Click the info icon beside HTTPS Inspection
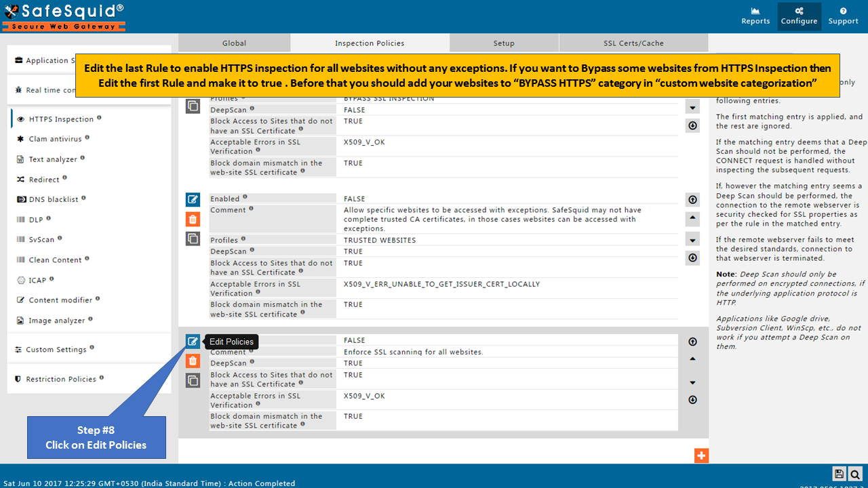Screen dimensions: 868x488 (x=99, y=118)
